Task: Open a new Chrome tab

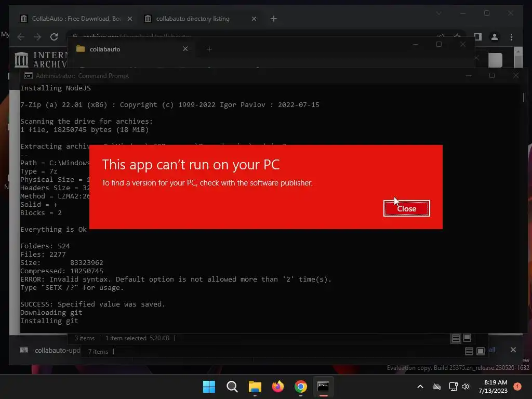Action: click(274, 19)
